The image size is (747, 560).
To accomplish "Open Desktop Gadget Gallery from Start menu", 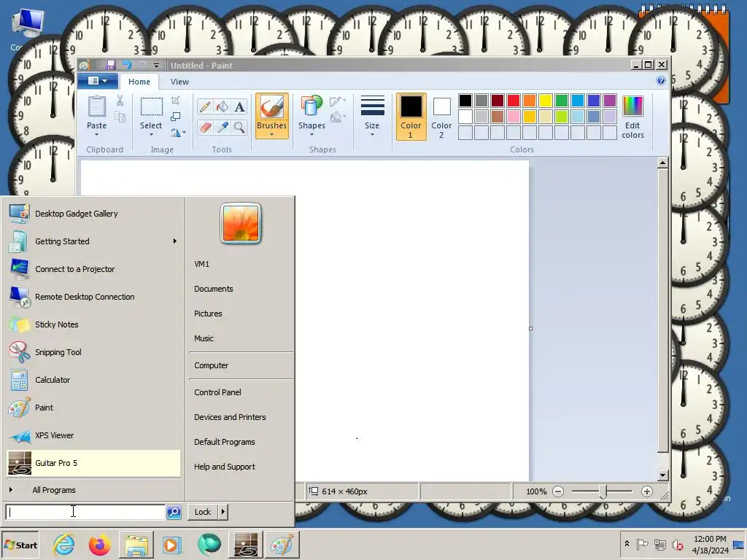I will pyautogui.click(x=94, y=214).
